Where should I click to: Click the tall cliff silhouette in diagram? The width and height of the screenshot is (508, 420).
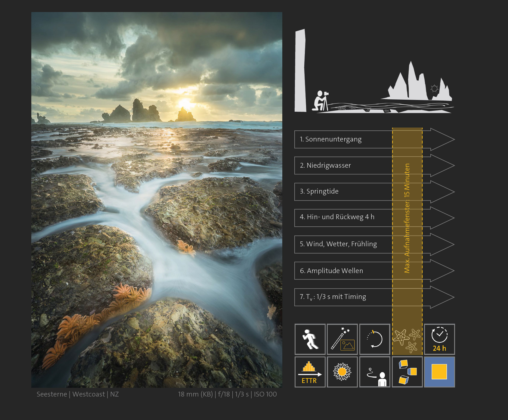tap(300, 70)
